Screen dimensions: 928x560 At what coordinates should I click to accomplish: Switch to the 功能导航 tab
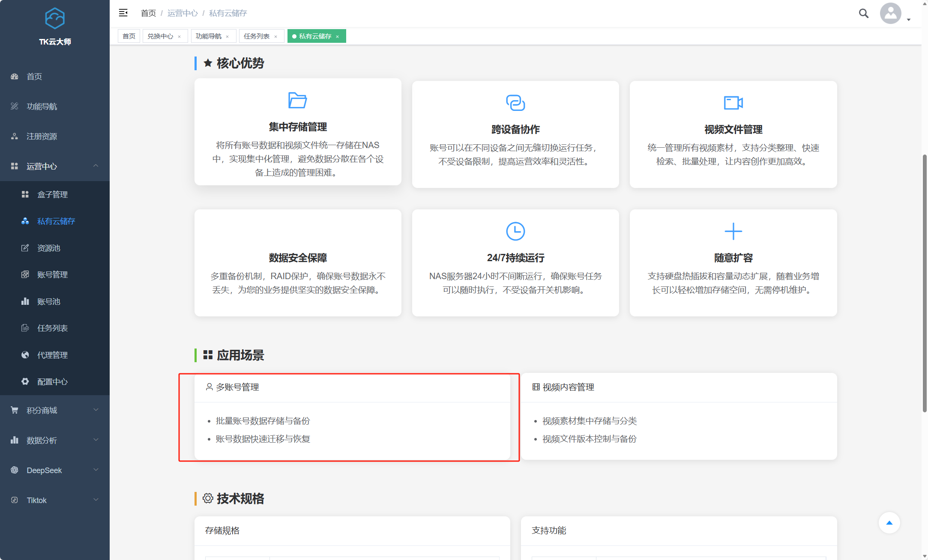(x=209, y=36)
